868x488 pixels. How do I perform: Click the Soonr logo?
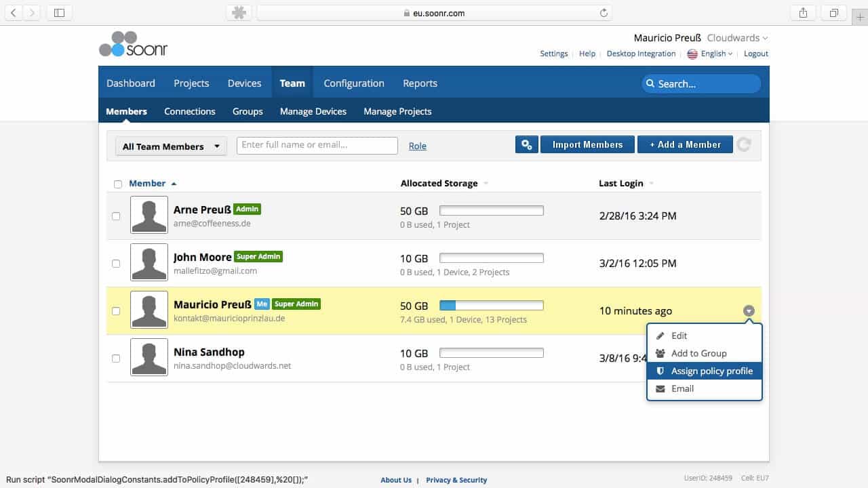point(132,44)
